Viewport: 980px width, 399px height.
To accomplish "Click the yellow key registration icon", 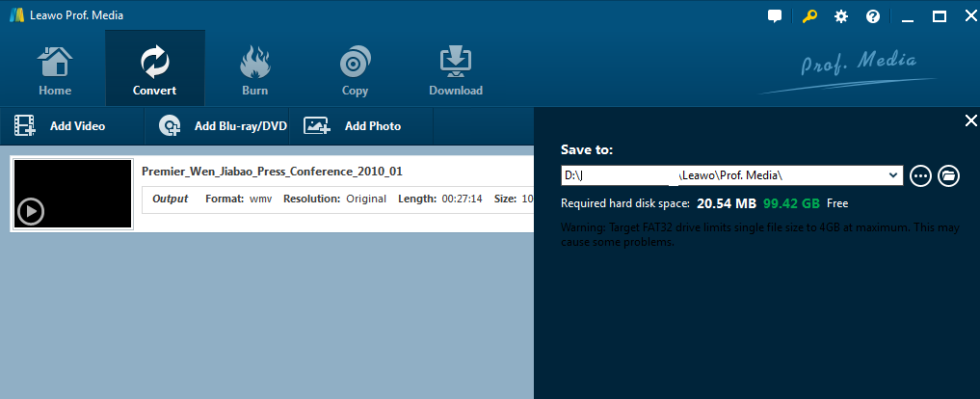I will 810,16.
